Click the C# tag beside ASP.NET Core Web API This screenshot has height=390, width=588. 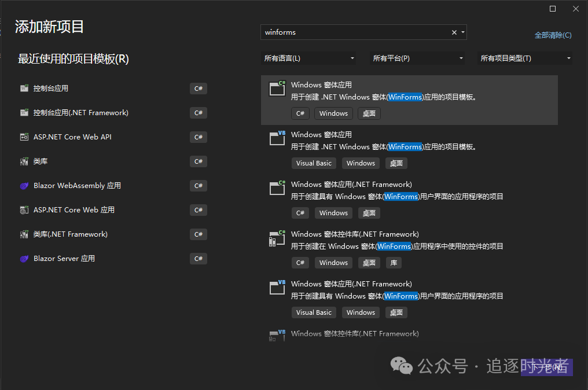pos(199,137)
